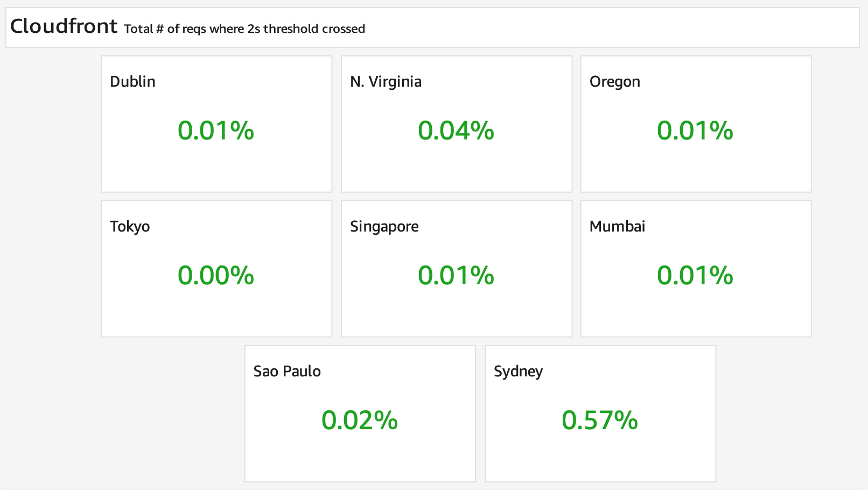Select the Singapore widget title
The height and width of the screenshot is (490, 868).
click(384, 227)
